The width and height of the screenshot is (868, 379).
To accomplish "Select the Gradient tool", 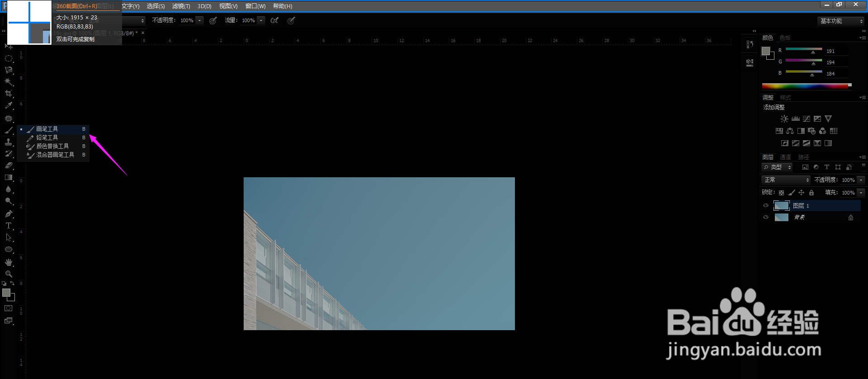I will 9,177.
